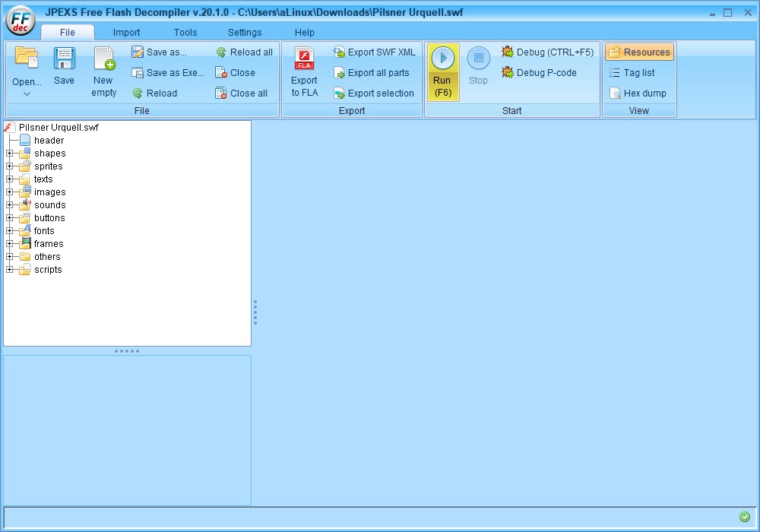Close the current file via ribbon
760x532 pixels.
[235, 73]
